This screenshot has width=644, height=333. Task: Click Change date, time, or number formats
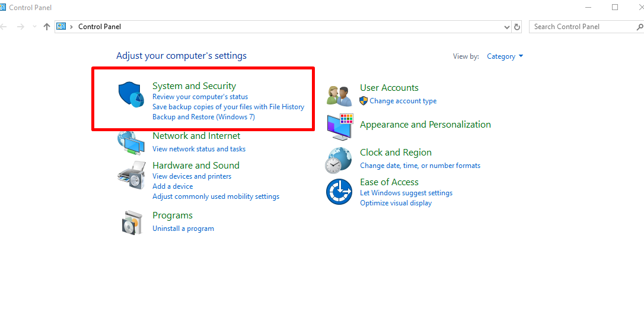pos(420,166)
